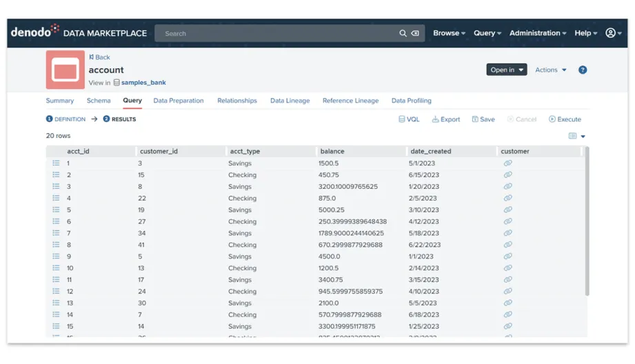Screen dimensions: 635x364
Task: Open the samples_bank database link
Action: (143, 82)
